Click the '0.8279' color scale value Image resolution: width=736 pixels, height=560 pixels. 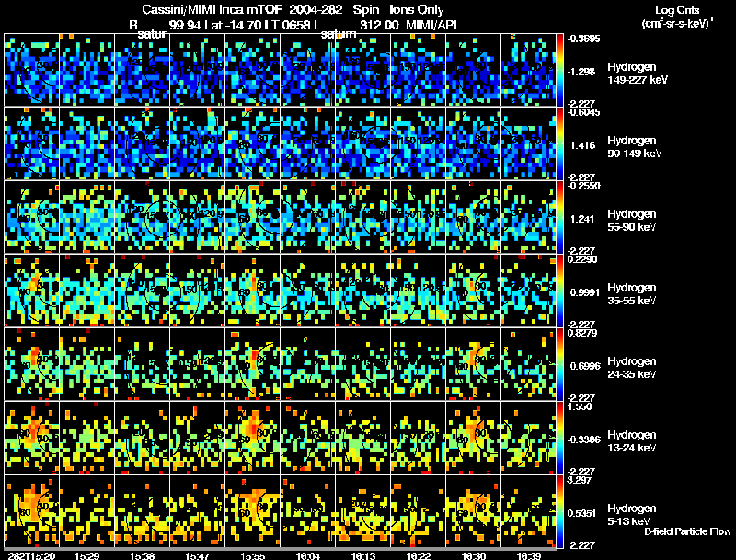tap(582, 333)
